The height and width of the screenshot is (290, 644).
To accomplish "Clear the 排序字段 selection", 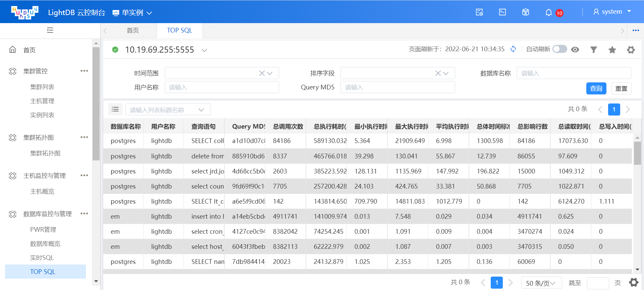I will (x=438, y=73).
